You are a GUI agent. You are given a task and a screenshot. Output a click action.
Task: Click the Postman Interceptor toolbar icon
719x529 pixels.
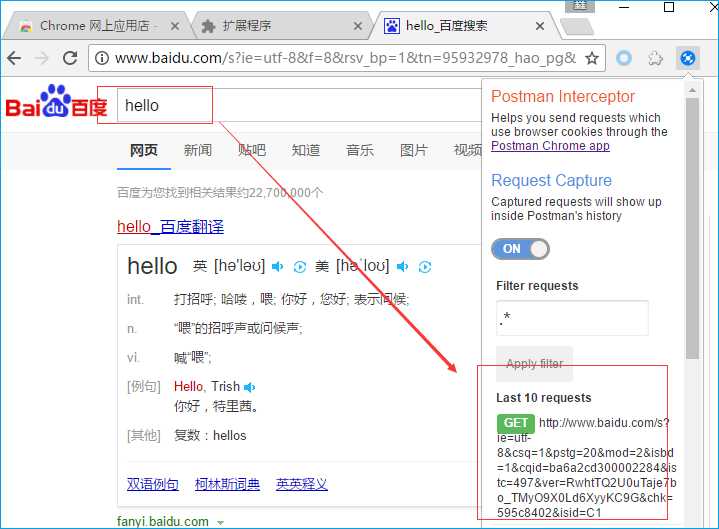(687, 58)
